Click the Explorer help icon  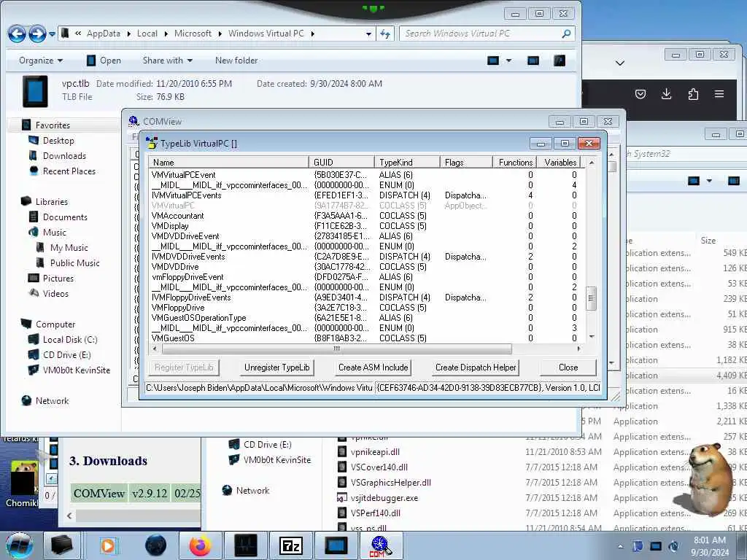tap(560, 61)
